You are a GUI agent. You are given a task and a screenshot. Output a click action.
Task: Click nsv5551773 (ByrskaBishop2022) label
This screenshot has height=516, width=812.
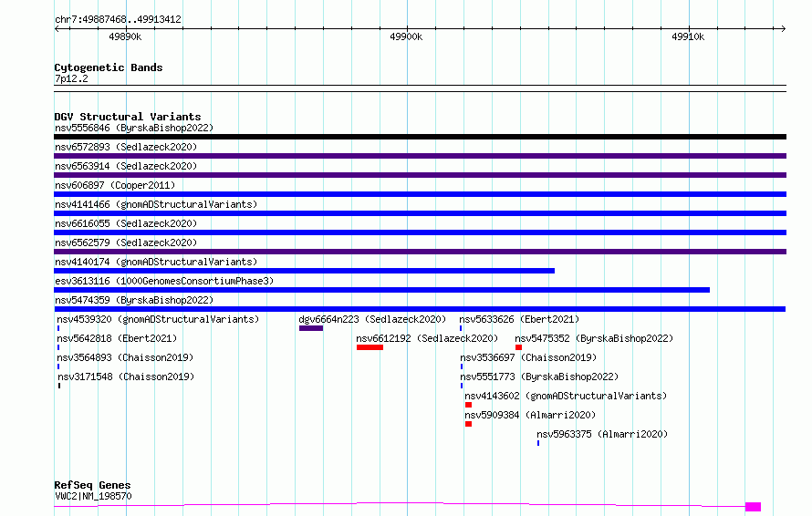click(x=539, y=377)
